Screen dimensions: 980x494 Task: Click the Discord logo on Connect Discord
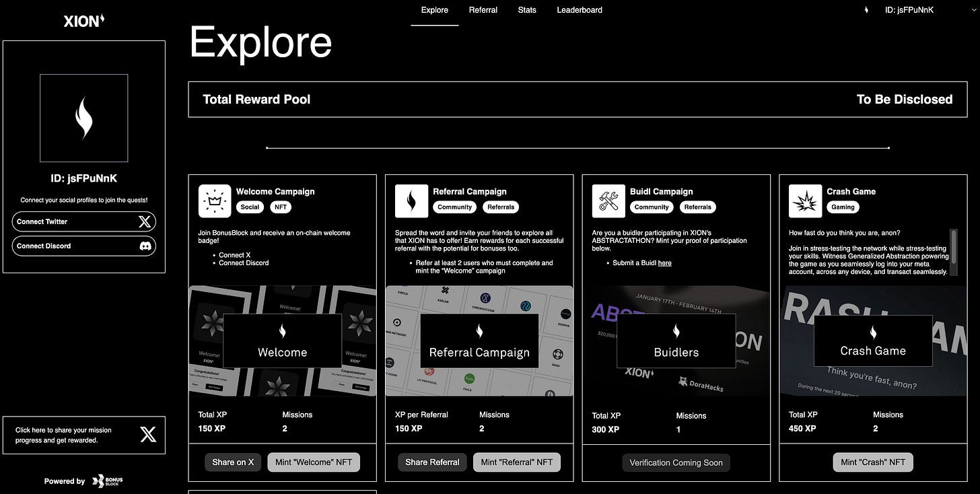145,246
